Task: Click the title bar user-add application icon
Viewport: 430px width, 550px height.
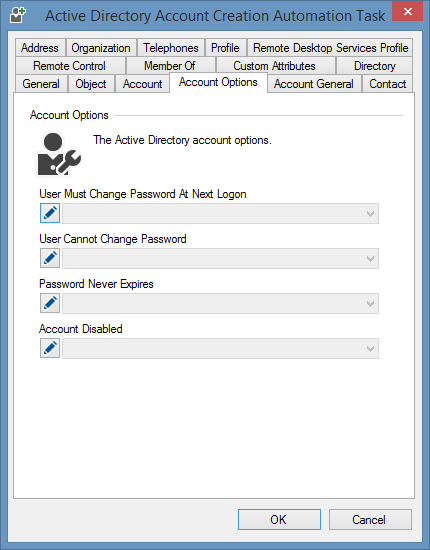Action: (18, 15)
